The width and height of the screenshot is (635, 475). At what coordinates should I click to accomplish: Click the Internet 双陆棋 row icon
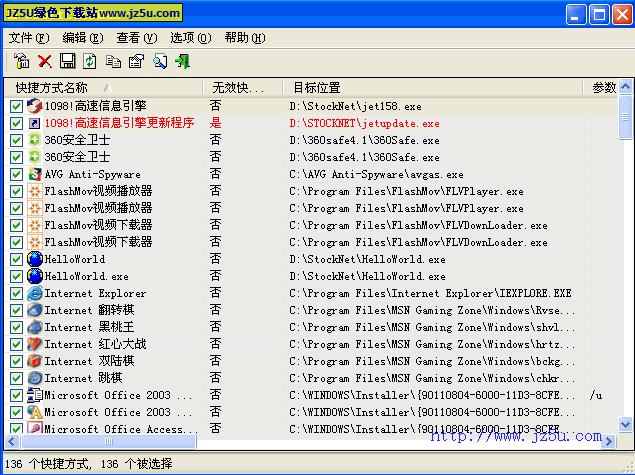pos(35,361)
